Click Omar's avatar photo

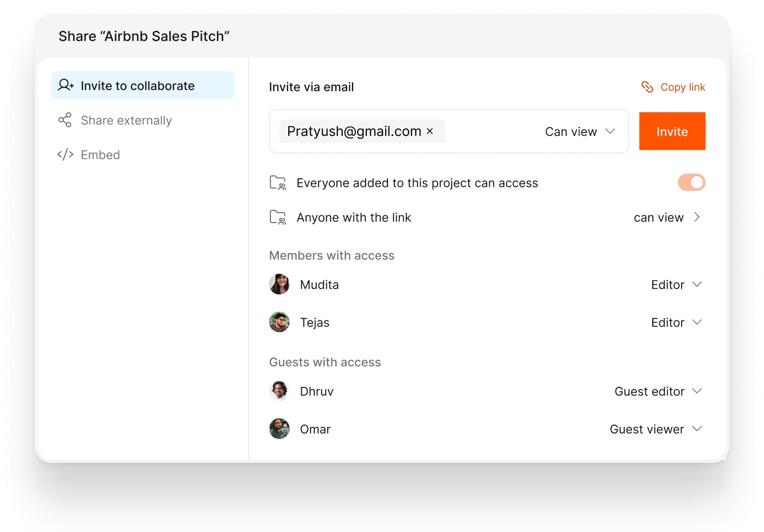[x=279, y=428]
